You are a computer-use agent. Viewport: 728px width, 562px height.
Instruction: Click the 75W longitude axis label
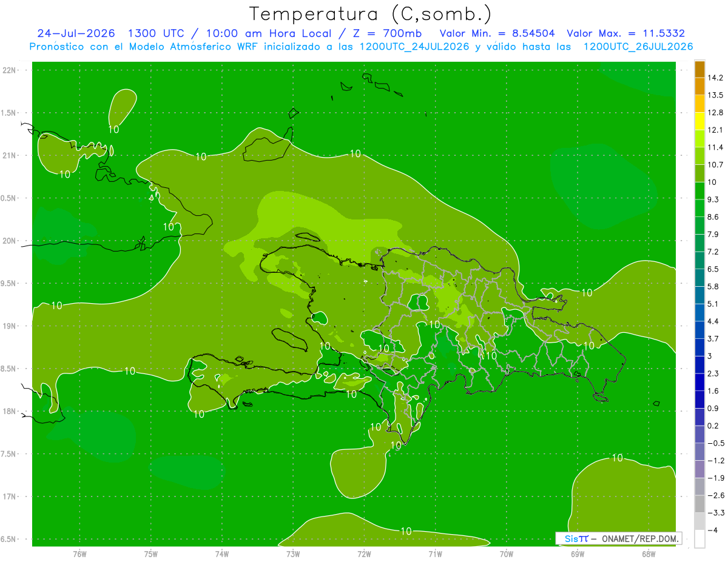click(151, 554)
